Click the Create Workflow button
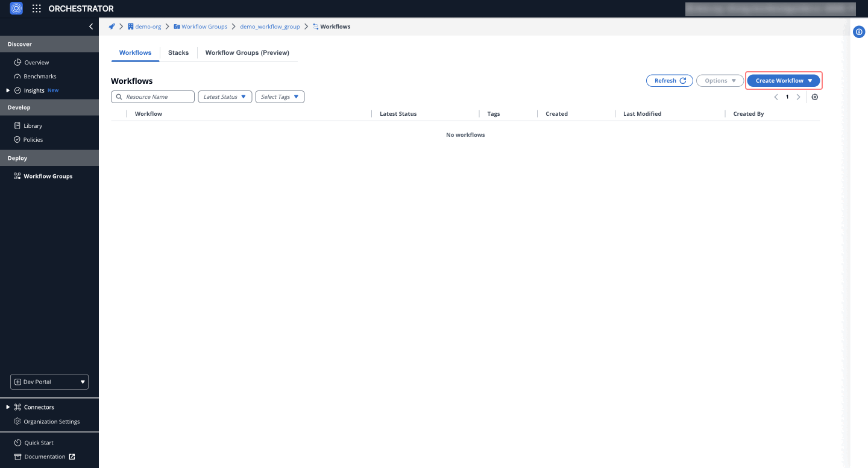The height and width of the screenshot is (468, 868). coord(783,80)
